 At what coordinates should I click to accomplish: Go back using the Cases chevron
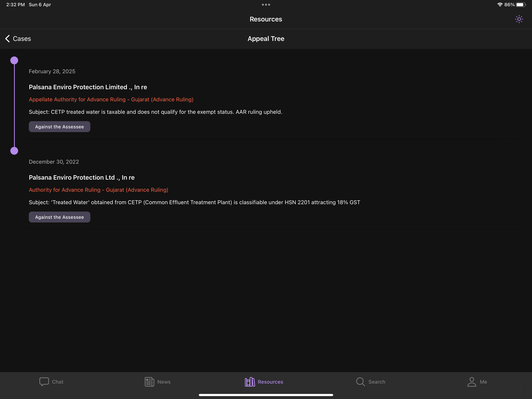tap(18, 39)
